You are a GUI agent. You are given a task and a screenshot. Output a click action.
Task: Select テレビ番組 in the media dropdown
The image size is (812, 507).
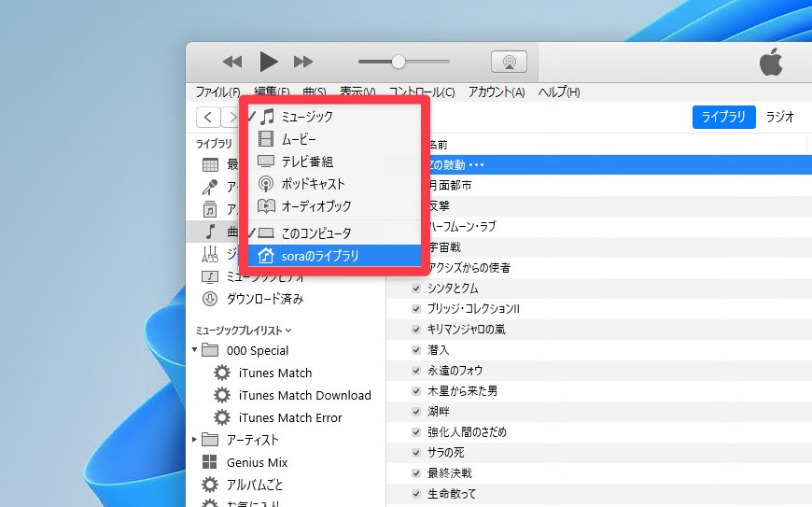[x=334, y=162]
